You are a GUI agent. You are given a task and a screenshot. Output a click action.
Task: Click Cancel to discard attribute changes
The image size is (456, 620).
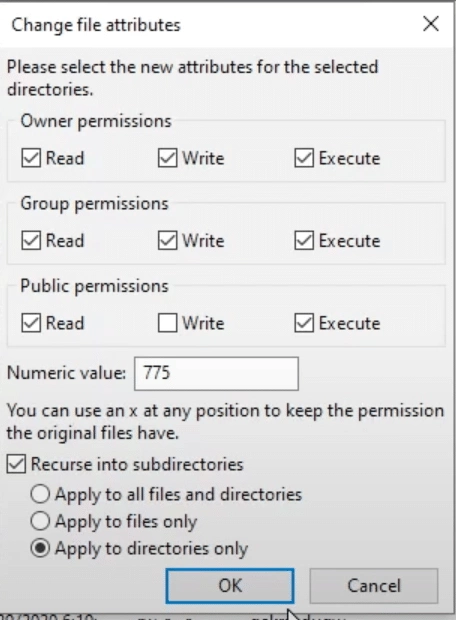[374, 586]
